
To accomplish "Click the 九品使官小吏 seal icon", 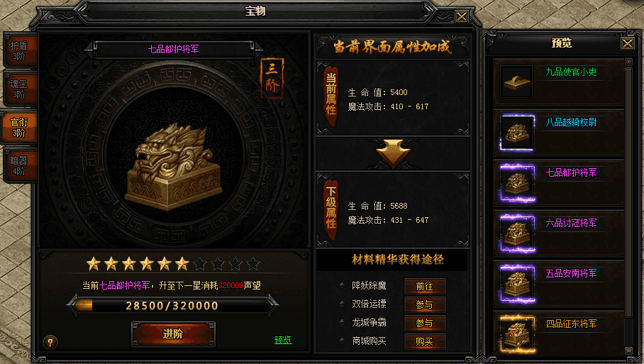I will [x=516, y=82].
